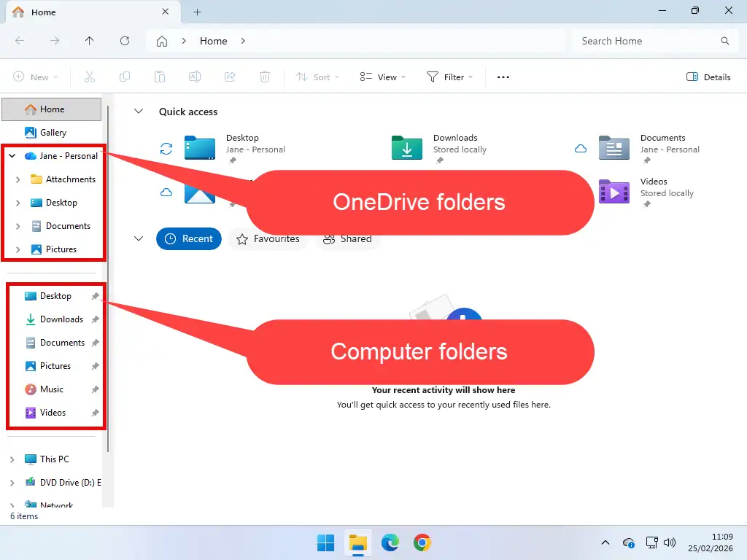Expand This PC in the sidebar
747x560 pixels.
coord(11,459)
